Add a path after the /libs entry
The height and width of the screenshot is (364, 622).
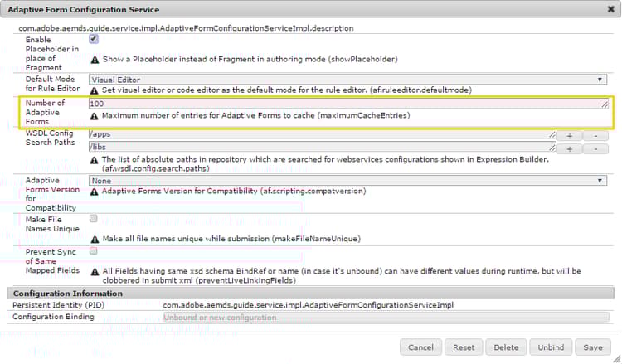(x=570, y=148)
